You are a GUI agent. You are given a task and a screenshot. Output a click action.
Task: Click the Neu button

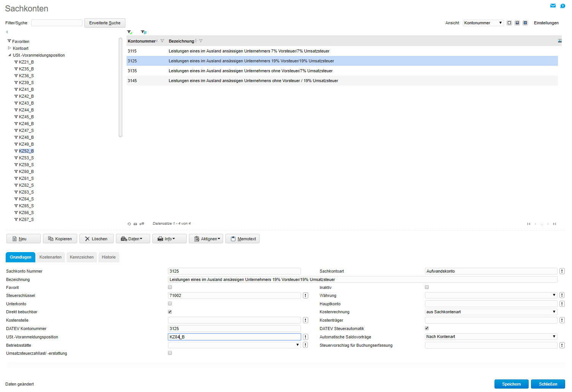[x=24, y=239]
